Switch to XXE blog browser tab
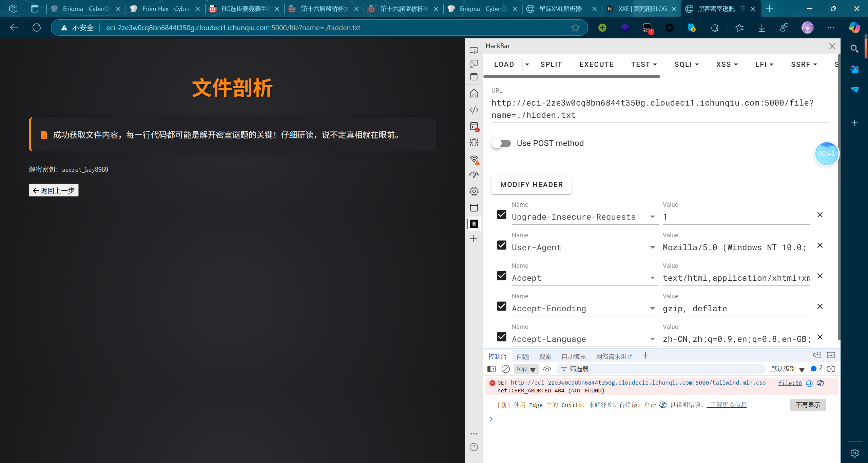The width and height of the screenshot is (868, 463). 642,9
